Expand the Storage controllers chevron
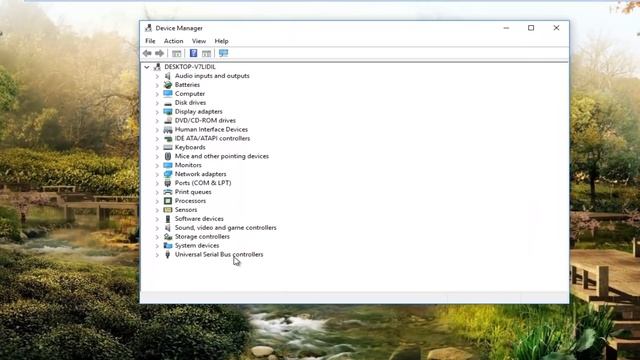640x360 pixels. tap(157, 237)
